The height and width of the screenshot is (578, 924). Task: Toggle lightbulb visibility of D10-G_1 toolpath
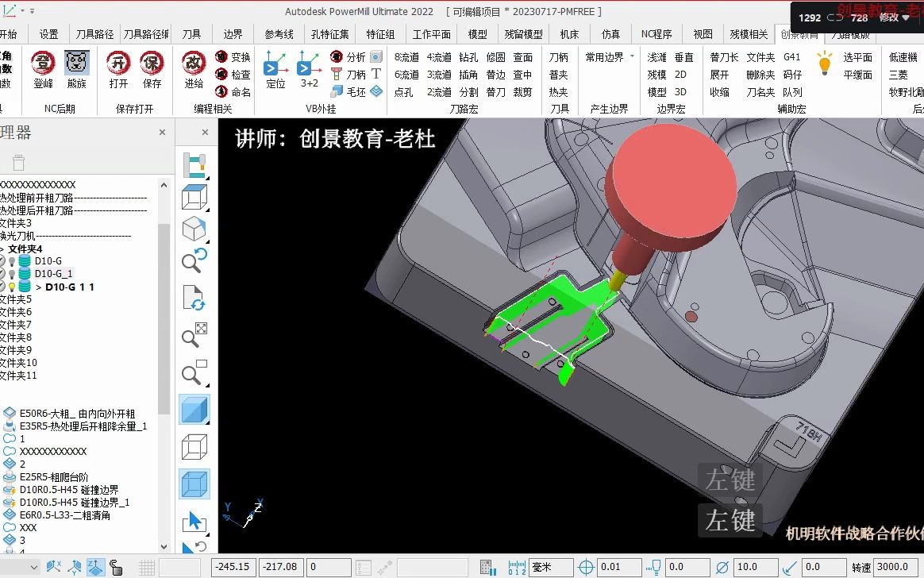pos(12,274)
